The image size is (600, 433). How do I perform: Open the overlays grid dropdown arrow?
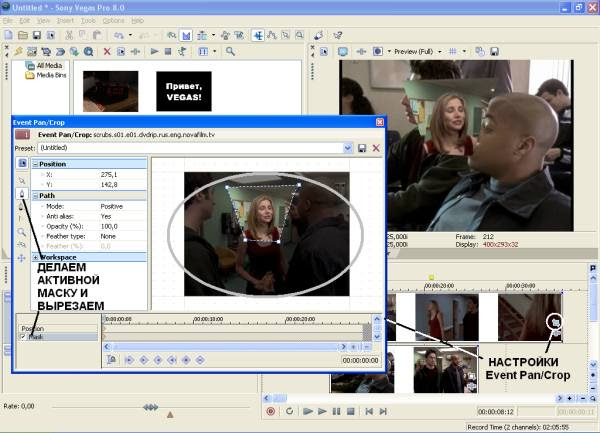click(x=464, y=52)
